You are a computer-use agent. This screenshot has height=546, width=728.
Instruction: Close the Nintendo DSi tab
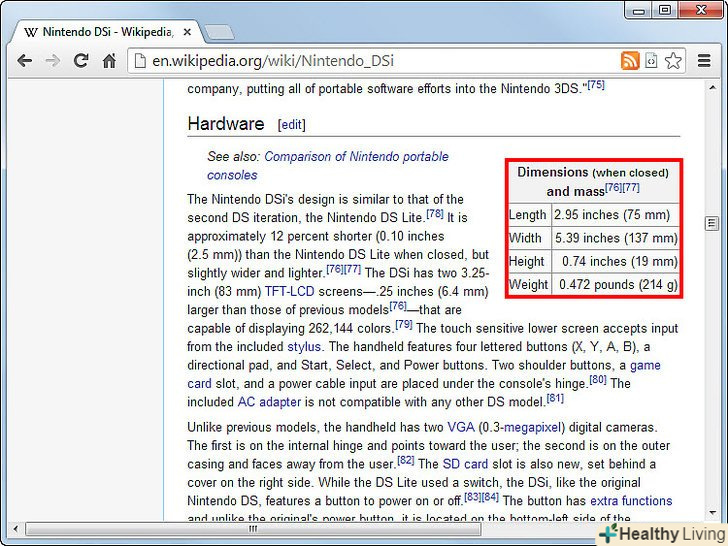tap(187, 32)
